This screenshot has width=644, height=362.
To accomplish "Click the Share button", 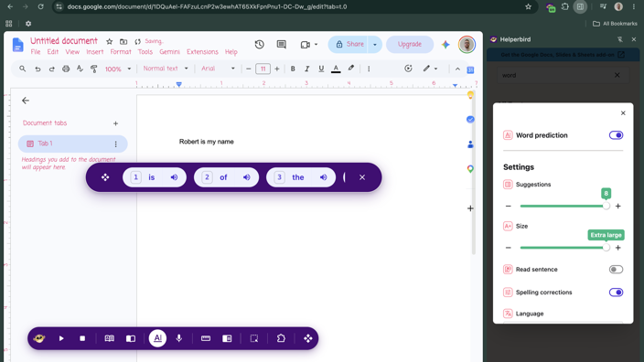I will (x=350, y=44).
